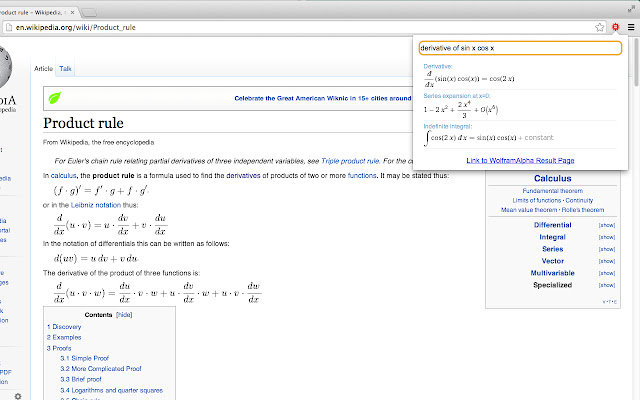
Task: Open Rolle's theorem link
Action: click(x=583, y=210)
